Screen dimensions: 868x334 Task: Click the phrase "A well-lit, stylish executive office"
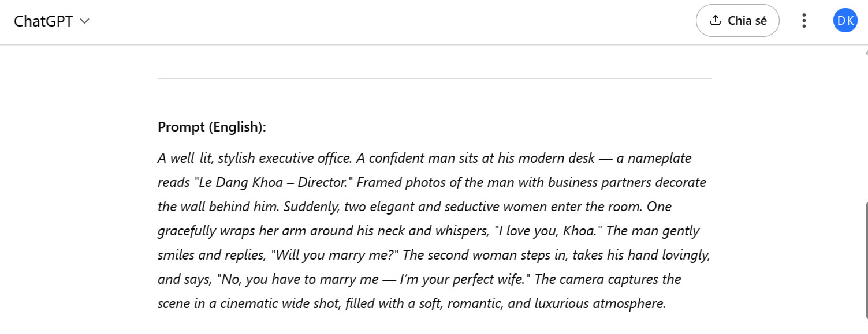coord(254,158)
